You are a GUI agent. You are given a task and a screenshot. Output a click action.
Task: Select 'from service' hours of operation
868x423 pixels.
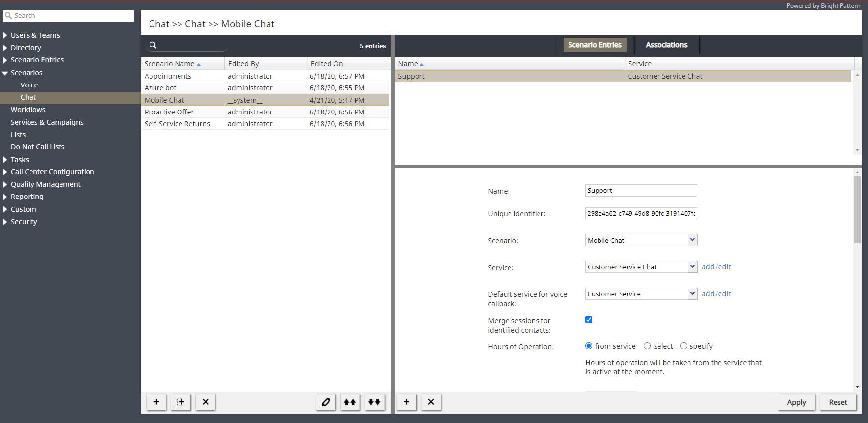589,346
